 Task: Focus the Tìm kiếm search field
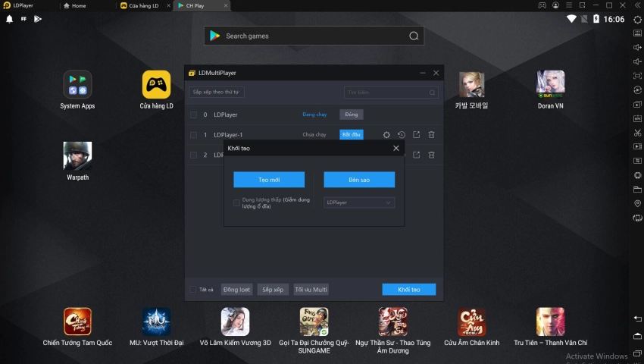click(x=391, y=93)
